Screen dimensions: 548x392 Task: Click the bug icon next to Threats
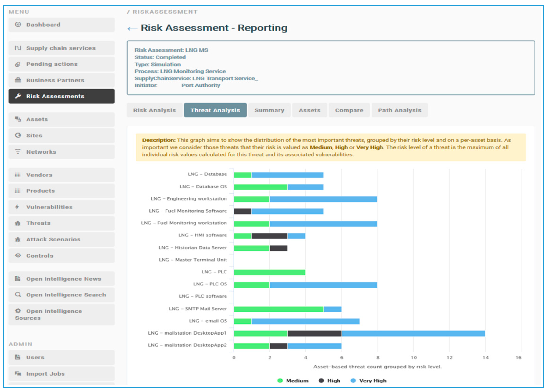[18, 223]
